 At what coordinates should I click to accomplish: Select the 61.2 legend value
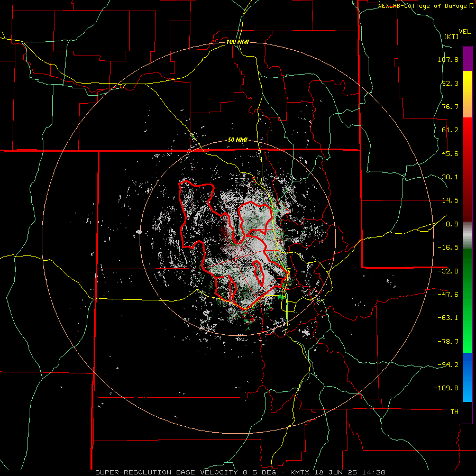click(x=450, y=130)
